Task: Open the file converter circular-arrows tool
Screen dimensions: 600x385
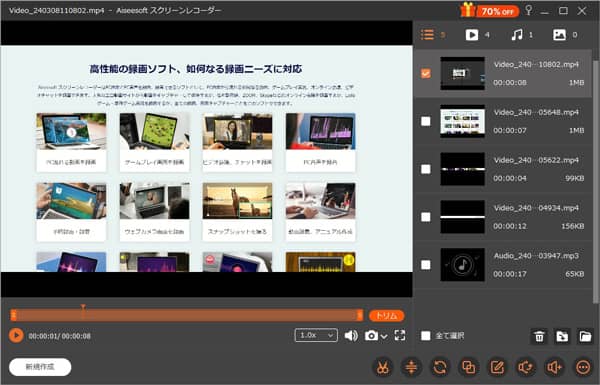Action: (440, 367)
